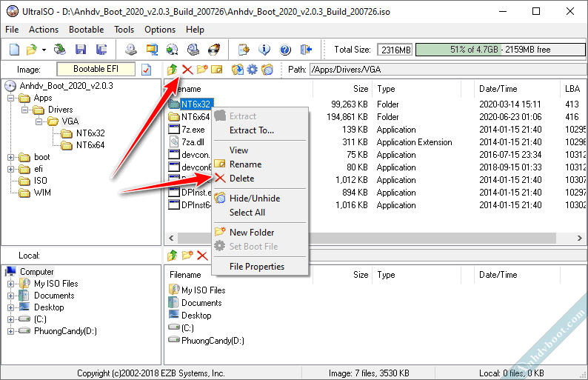Image resolution: width=588 pixels, height=380 pixels.
Task: Choose Extract To... from context menu
Action: point(260,130)
